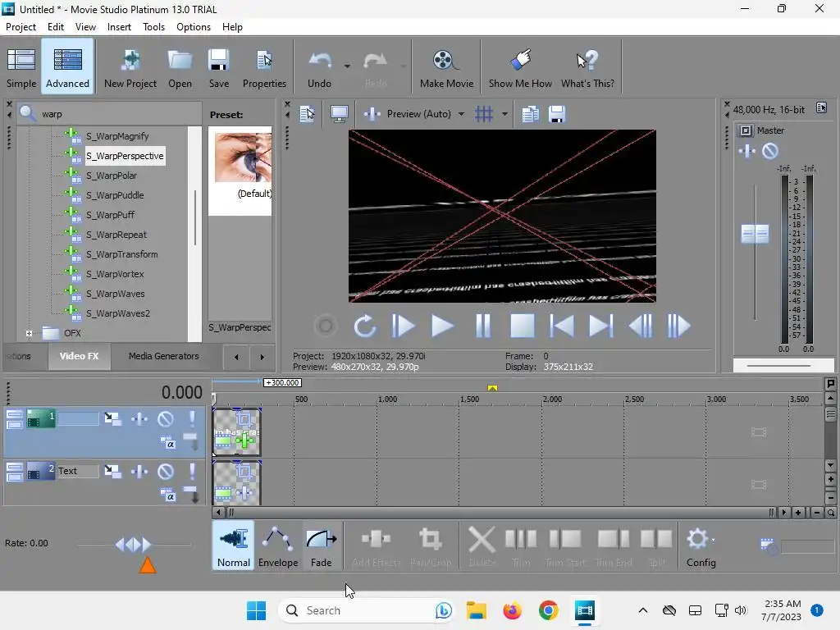Save preview snapshot to file
Viewport: 840px width, 630px height.
pyautogui.click(x=557, y=114)
